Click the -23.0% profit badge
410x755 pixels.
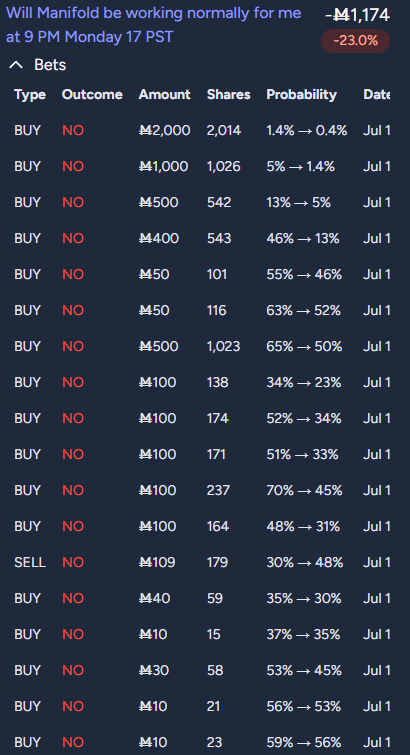pos(356,40)
